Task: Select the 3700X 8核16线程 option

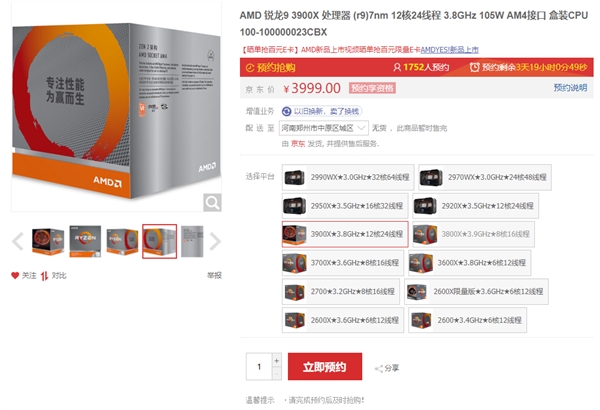Action: (x=343, y=263)
